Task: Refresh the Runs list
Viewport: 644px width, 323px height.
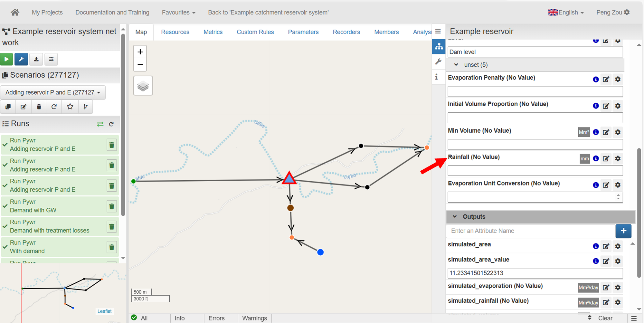Action: click(x=111, y=124)
